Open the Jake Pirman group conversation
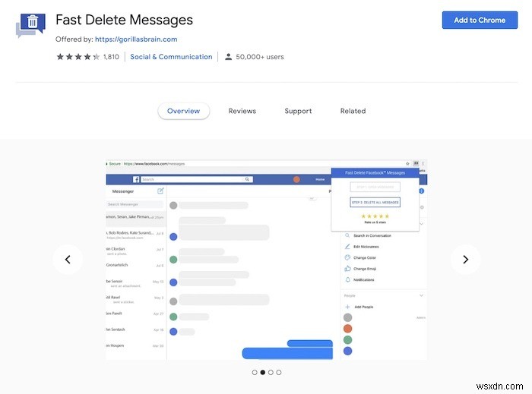Image resolution: width=532 pixels, height=394 pixels. point(136,219)
